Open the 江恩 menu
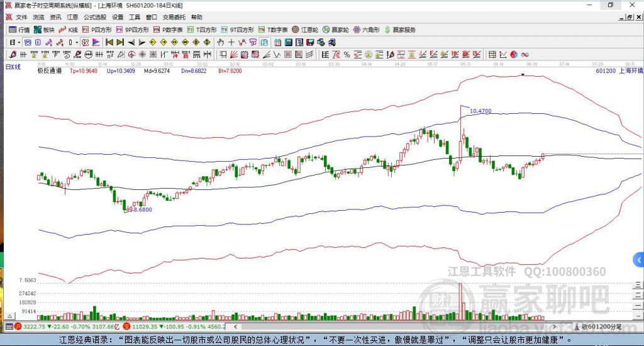Viewport: 644px width, 346px height. point(72,17)
